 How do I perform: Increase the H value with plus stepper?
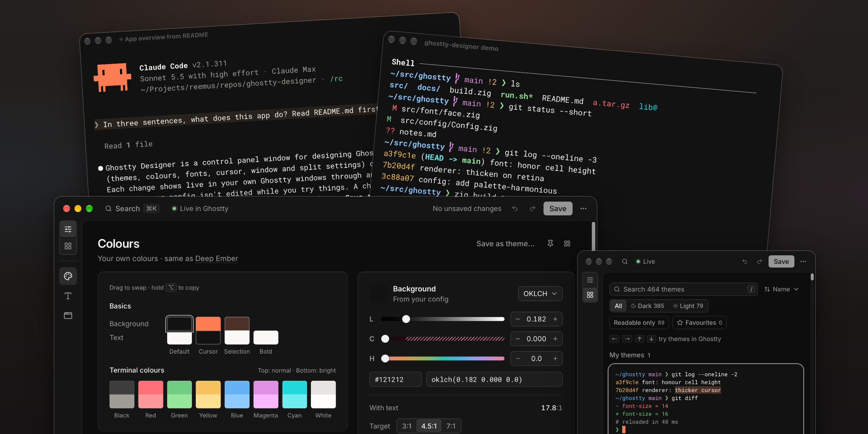(x=555, y=358)
